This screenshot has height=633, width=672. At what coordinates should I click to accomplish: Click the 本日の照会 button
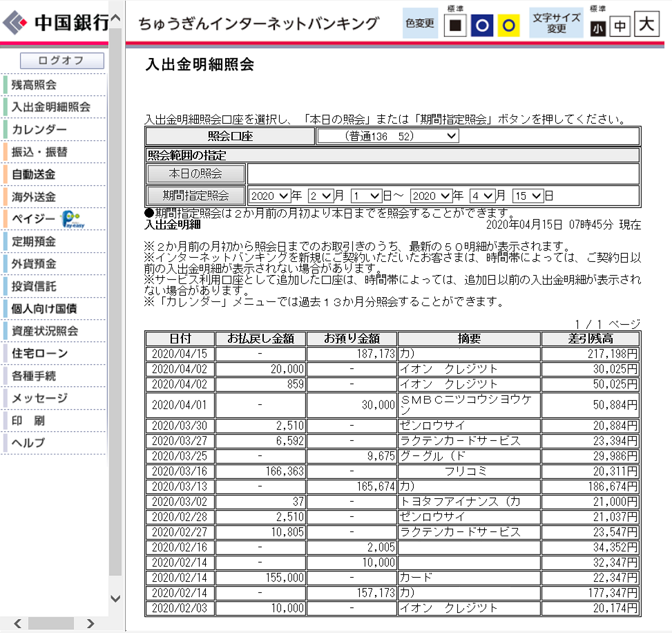click(x=196, y=173)
